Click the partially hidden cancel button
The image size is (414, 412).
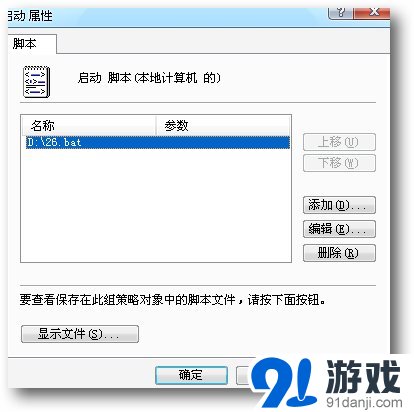(243, 375)
